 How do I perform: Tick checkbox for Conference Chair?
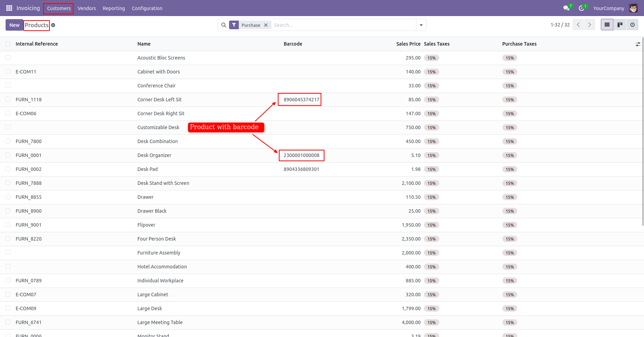point(8,85)
